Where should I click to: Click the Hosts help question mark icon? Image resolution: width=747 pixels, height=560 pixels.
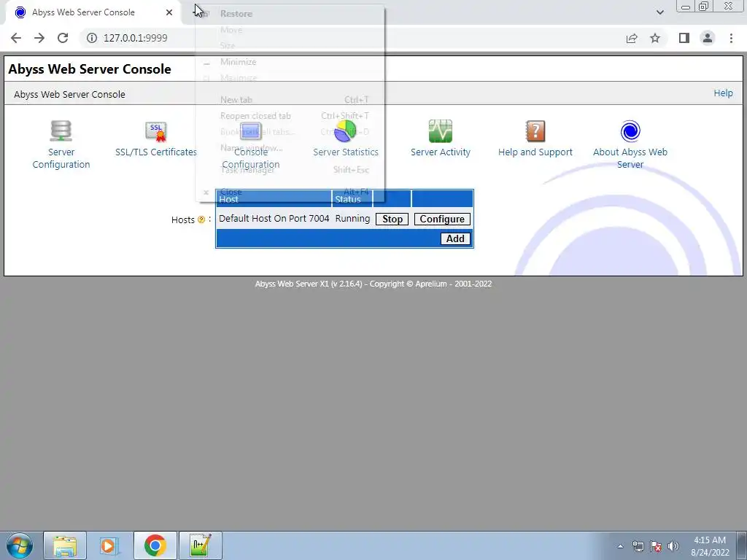[x=201, y=219]
